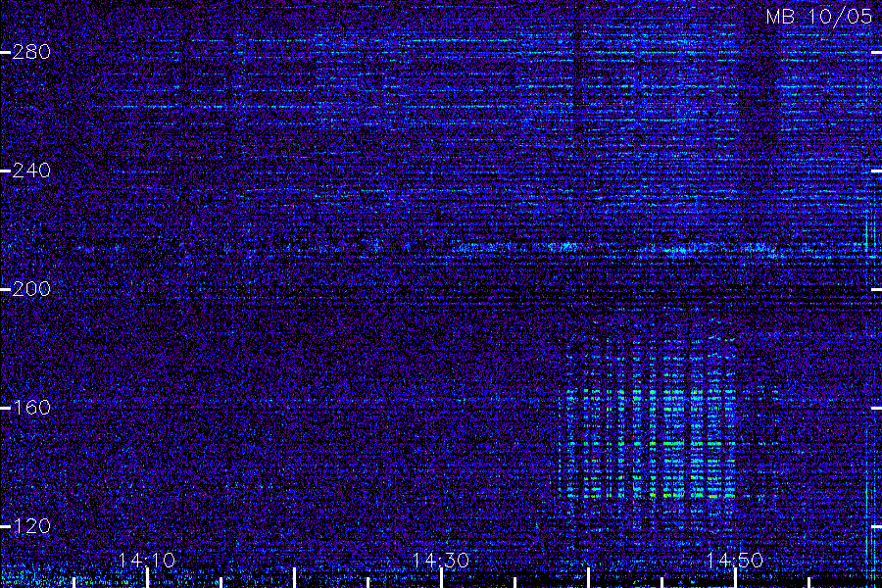Click the 14:50 time axis label
This screenshot has width=882, height=588.
(735, 561)
